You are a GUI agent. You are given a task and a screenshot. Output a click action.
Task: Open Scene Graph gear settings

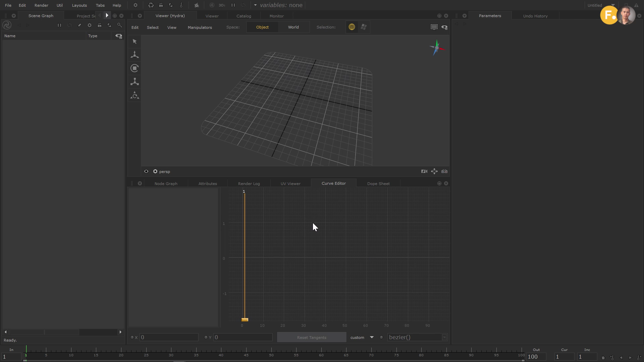[x=90, y=25]
